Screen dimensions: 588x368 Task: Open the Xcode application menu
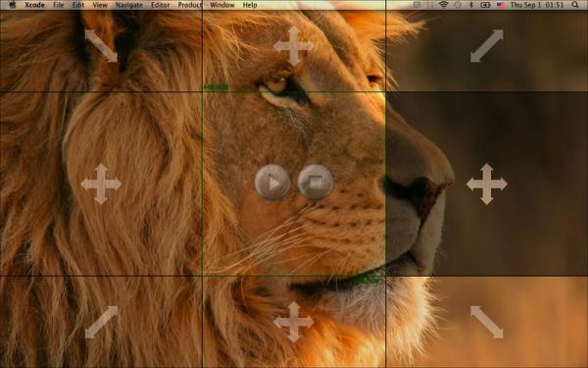click(x=34, y=5)
